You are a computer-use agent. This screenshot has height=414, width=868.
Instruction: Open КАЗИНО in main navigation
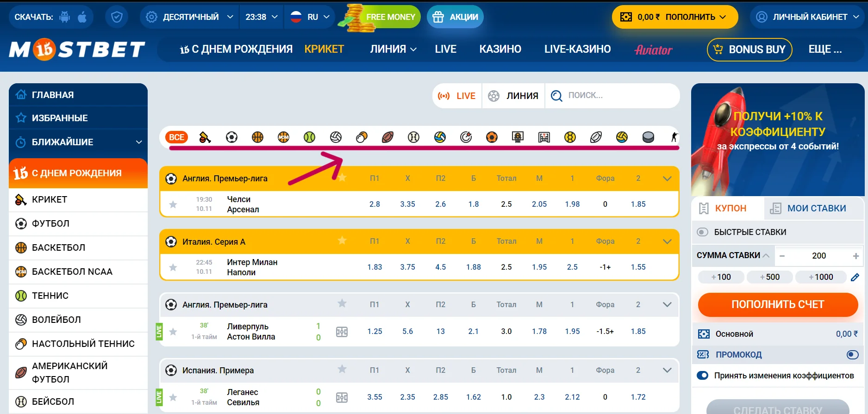click(500, 49)
